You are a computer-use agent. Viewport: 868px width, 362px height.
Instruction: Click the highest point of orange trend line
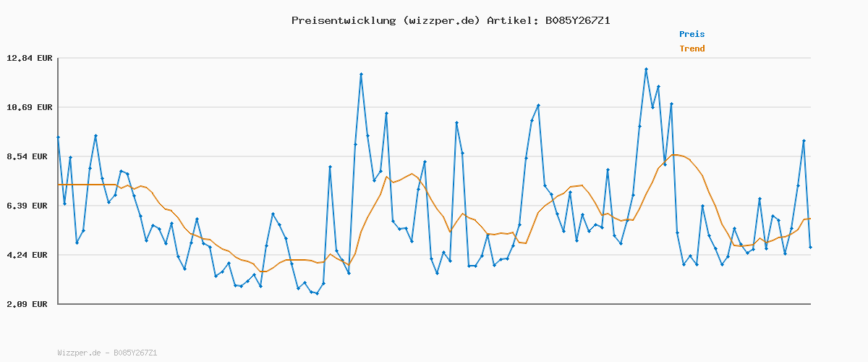click(676, 155)
